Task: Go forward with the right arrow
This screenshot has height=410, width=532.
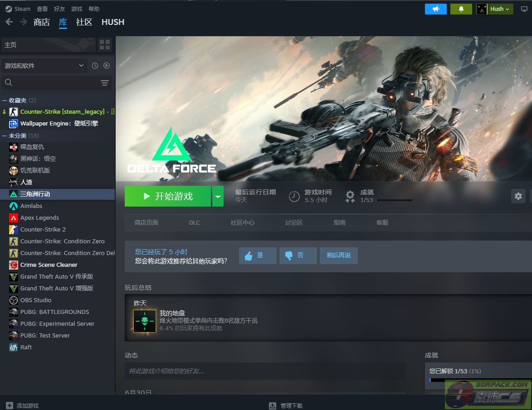Action: (x=24, y=22)
